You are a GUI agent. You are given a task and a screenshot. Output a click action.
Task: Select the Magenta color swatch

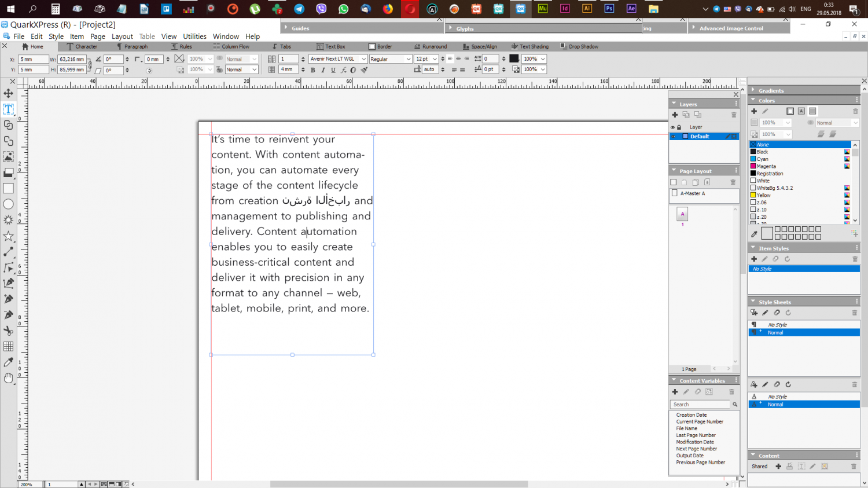[x=766, y=166]
